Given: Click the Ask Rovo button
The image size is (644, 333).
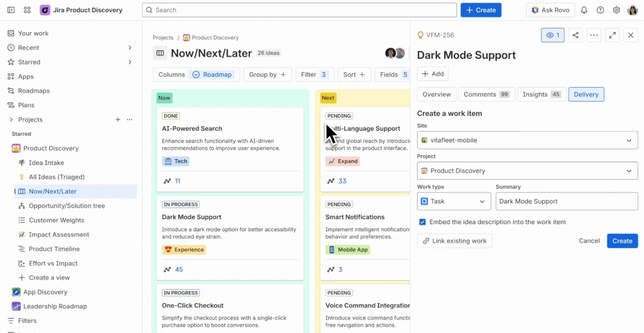Looking at the screenshot, I should pos(551,10).
